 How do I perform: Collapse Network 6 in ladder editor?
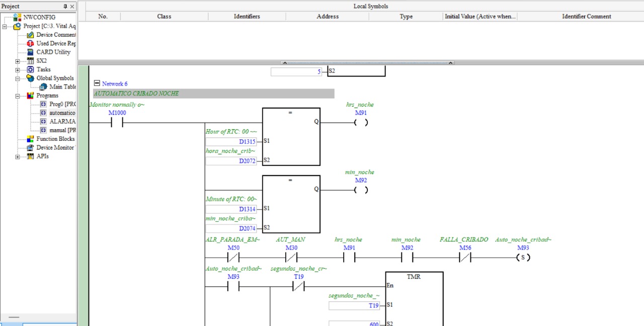[x=97, y=84]
